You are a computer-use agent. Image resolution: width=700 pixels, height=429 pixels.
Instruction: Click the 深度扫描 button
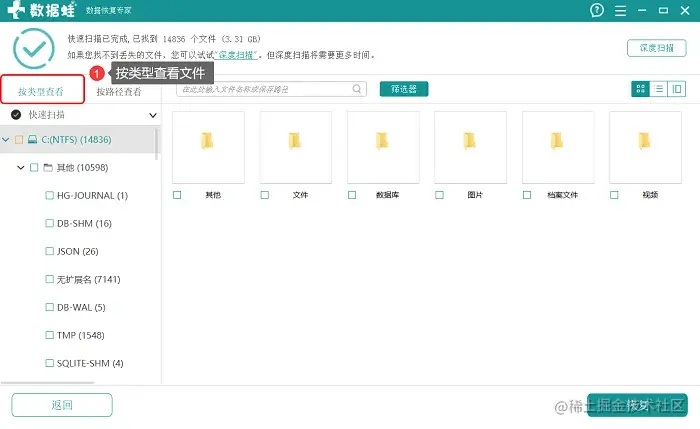(x=657, y=48)
